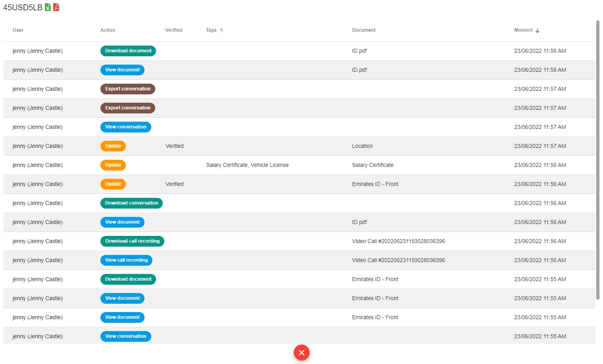This screenshot has height=364, width=603.
Task: Click the first Export conversation badge
Action: point(128,89)
